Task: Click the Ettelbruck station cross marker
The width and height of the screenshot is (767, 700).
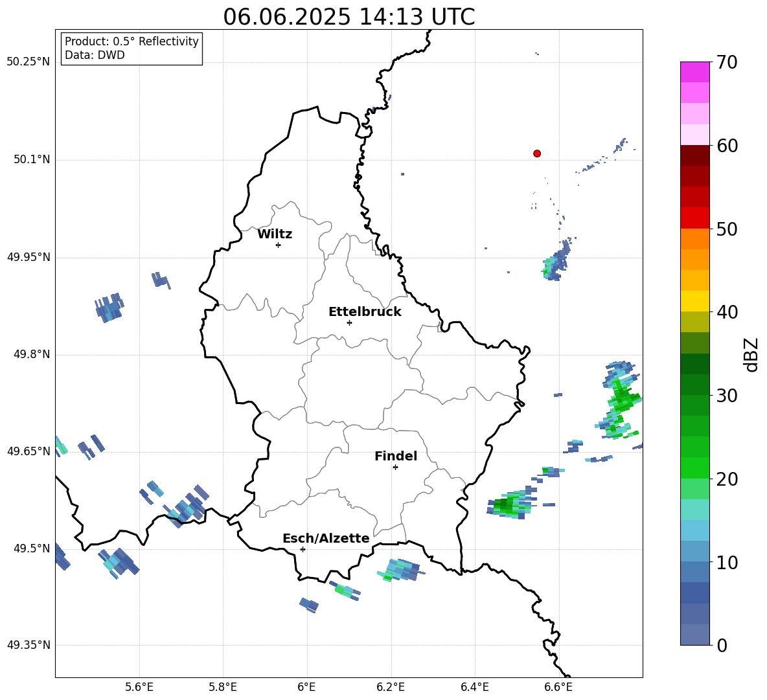Action: (349, 322)
